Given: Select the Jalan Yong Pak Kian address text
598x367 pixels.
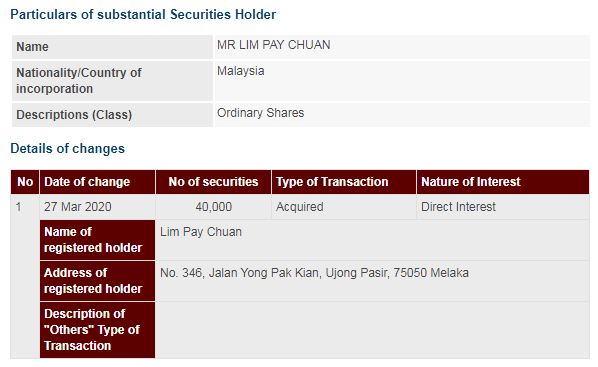Looking at the screenshot, I should (x=314, y=273).
